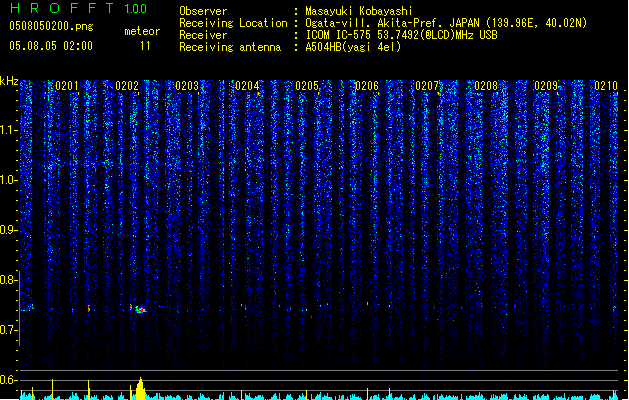Click the 0202 time marker
The image size is (629, 400).
[x=127, y=86]
